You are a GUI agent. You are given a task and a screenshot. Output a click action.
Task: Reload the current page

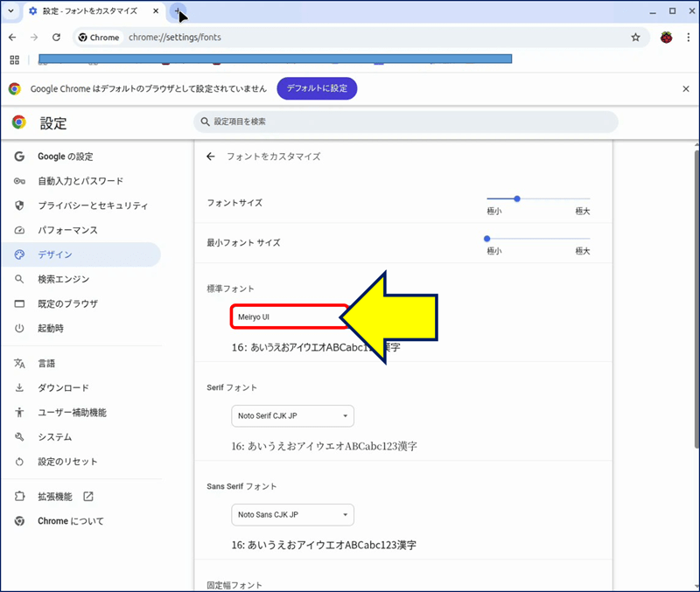[56, 38]
